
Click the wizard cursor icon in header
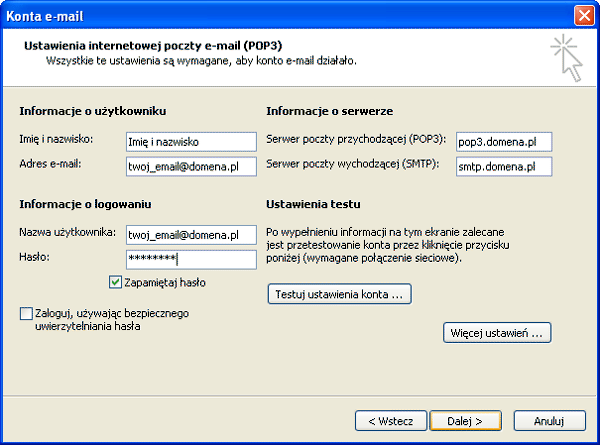[x=567, y=58]
